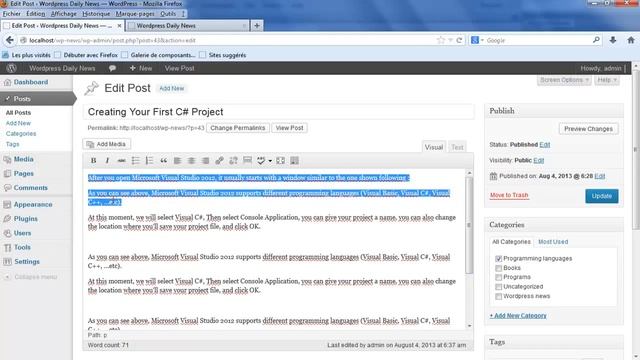Image resolution: width=640 pixels, height=360 pixels.
Task: Click search magnifier in Google box
Action: tap(596, 40)
